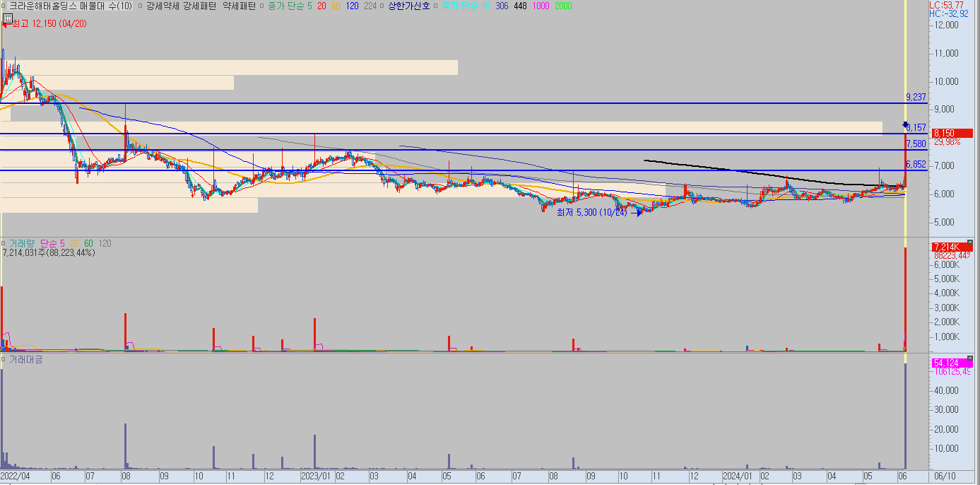Click the 448 moving average legend
Image resolution: width=980 pixels, height=485 pixels.
(520, 6)
